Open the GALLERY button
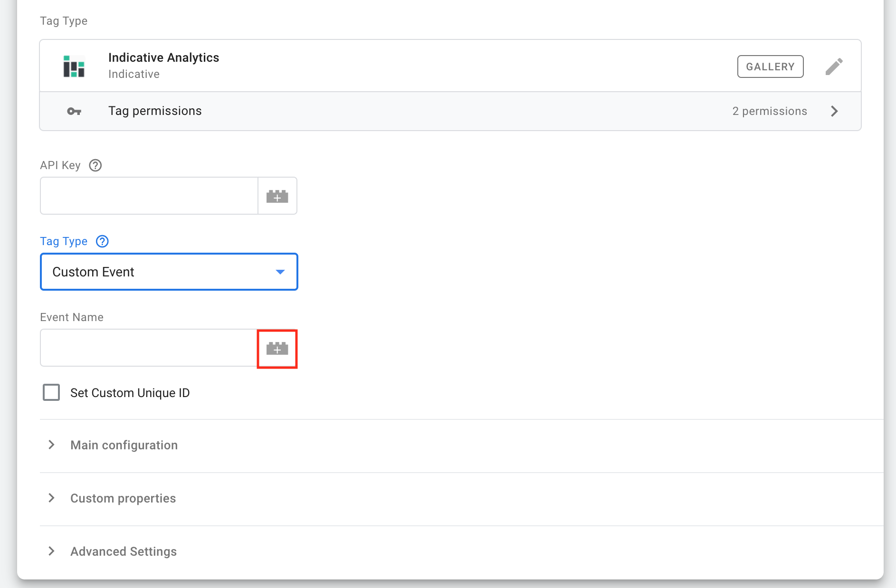The height and width of the screenshot is (588, 896). tap(770, 66)
